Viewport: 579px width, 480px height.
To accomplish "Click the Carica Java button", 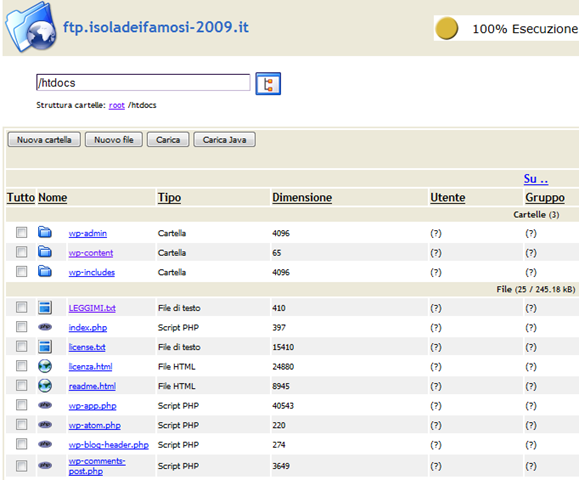I will coord(225,140).
